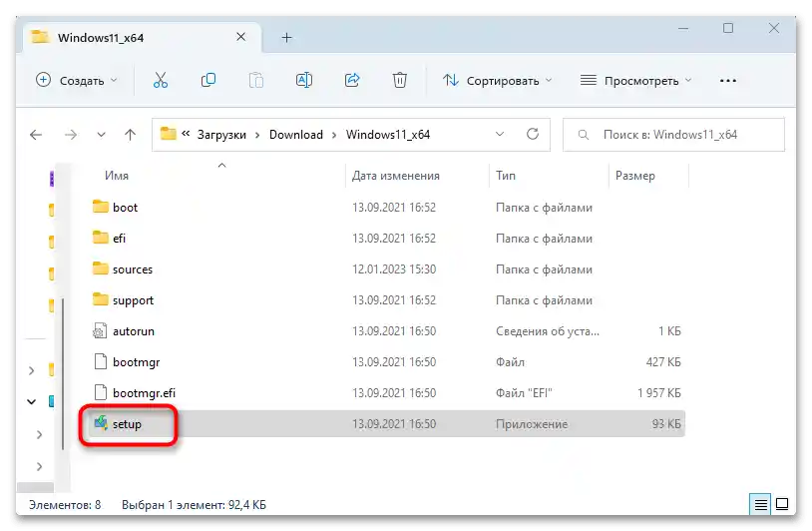This screenshot has width=812, height=531.
Task: Sort by the Тип column header
Action: 506,176
